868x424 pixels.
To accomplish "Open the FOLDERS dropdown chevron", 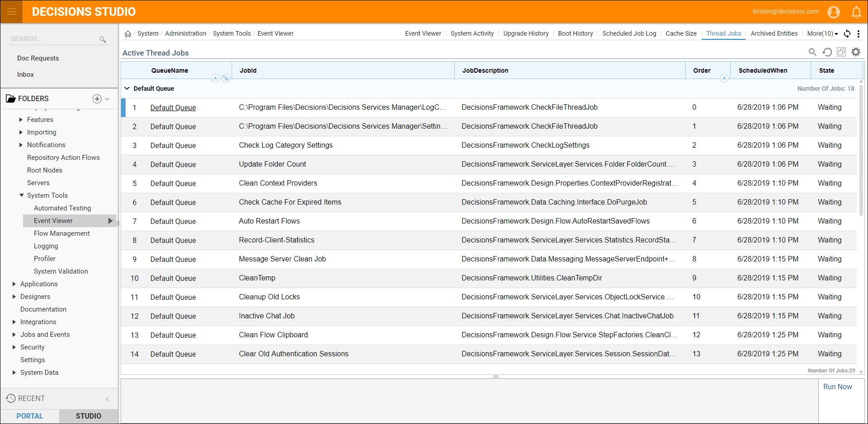I will pos(107,99).
